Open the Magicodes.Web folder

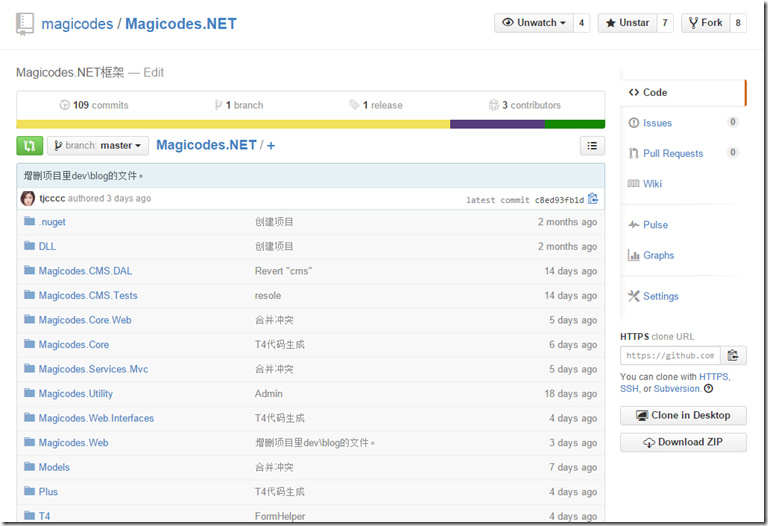(x=73, y=442)
